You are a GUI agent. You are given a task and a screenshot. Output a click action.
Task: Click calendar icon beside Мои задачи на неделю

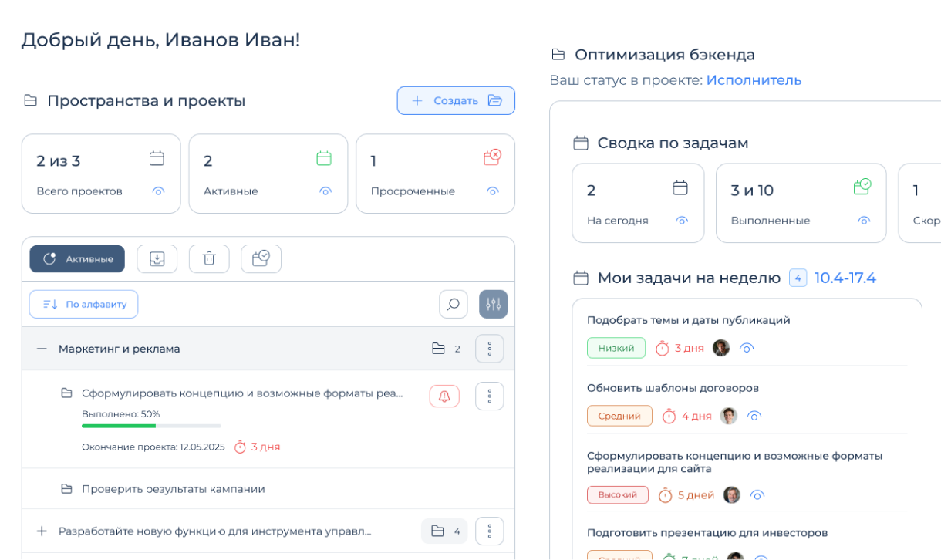(581, 278)
